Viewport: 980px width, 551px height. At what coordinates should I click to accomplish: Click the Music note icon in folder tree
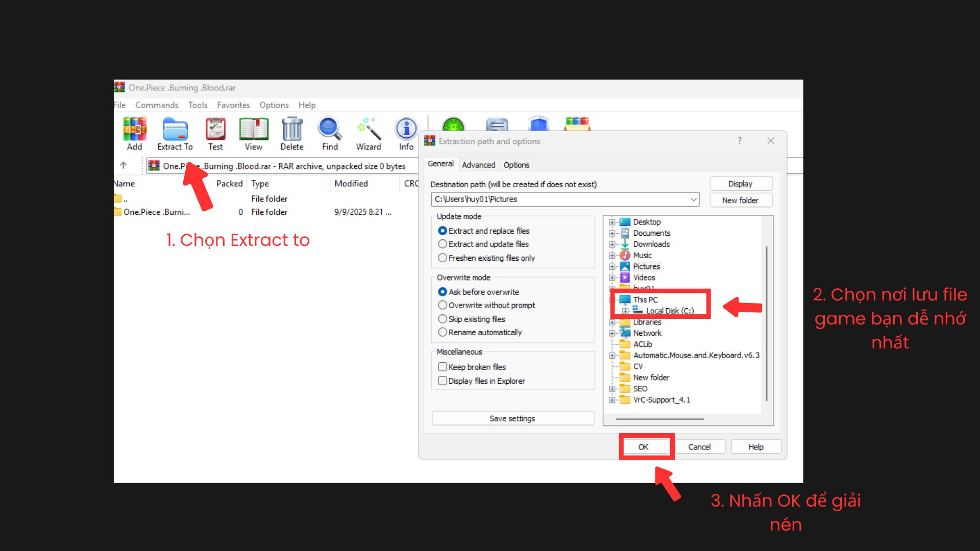pyautogui.click(x=625, y=255)
